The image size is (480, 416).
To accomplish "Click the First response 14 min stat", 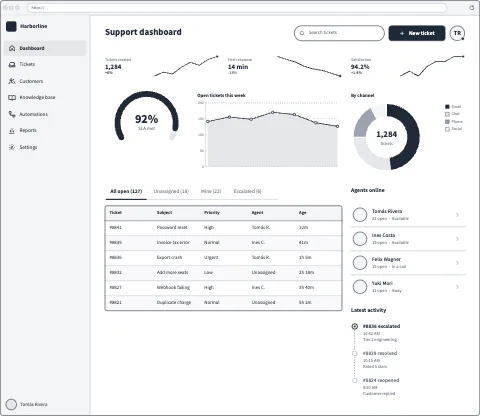I will point(285,66).
